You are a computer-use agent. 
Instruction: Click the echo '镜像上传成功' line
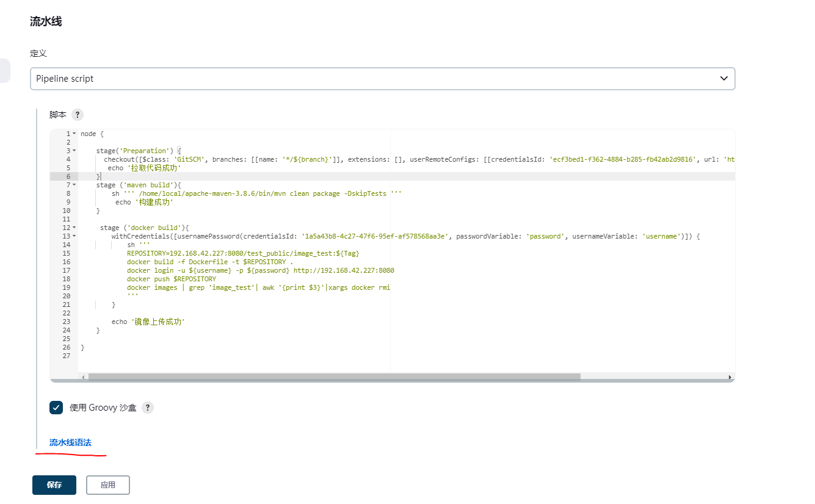pos(148,322)
